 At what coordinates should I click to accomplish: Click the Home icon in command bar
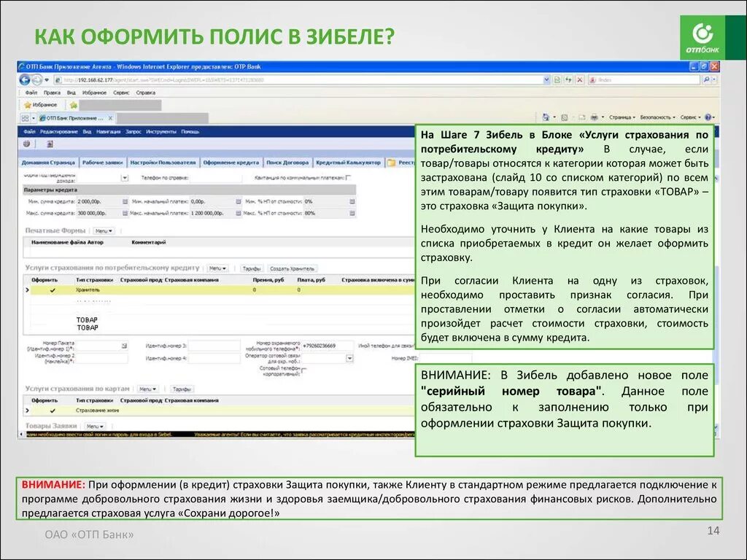546,117
